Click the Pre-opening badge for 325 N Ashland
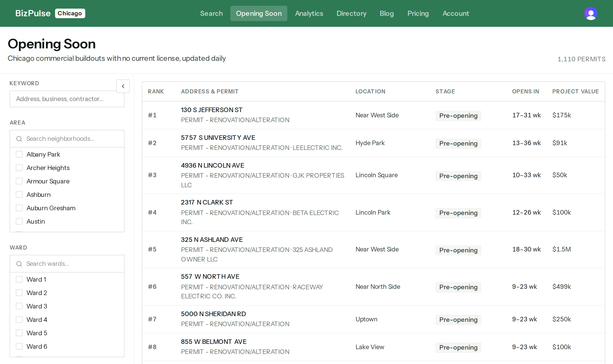 click(x=458, y=250)
